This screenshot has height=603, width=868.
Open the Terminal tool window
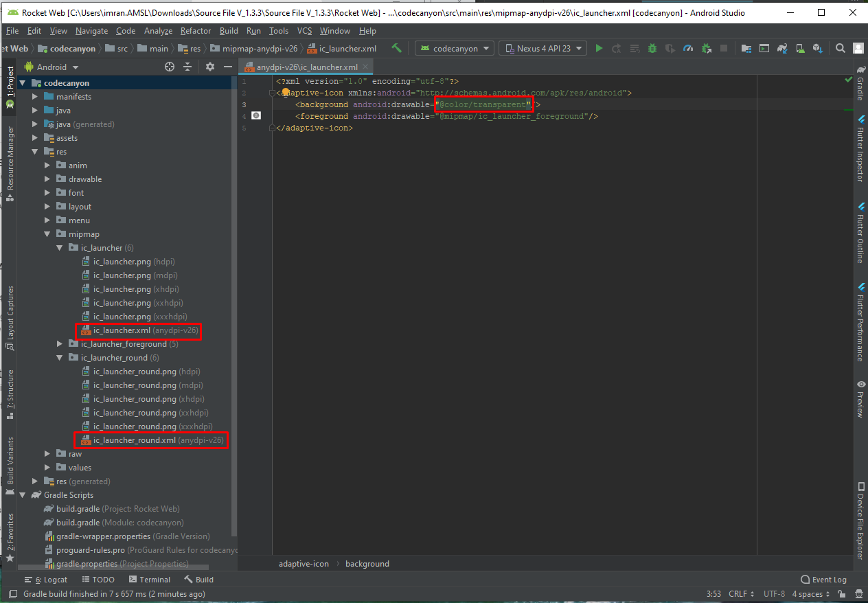149,580
